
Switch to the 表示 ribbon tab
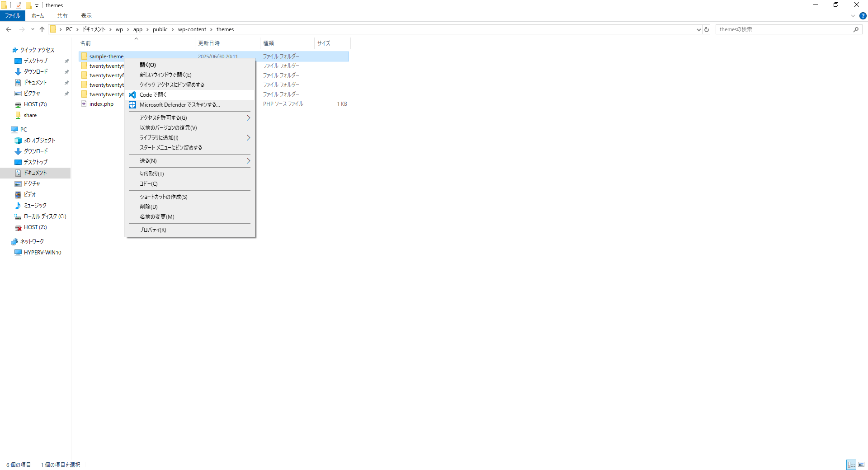(86, 16)
